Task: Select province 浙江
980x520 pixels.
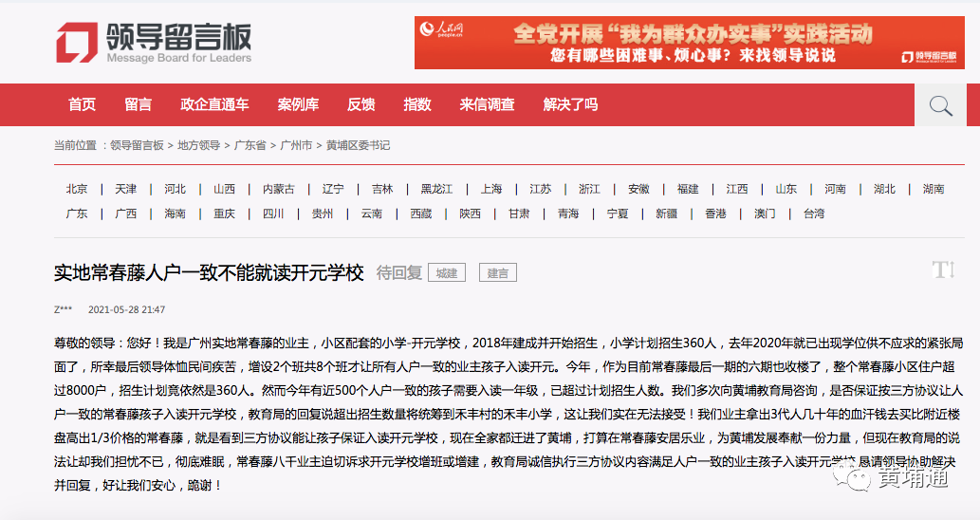Action: tap(589, 189)
